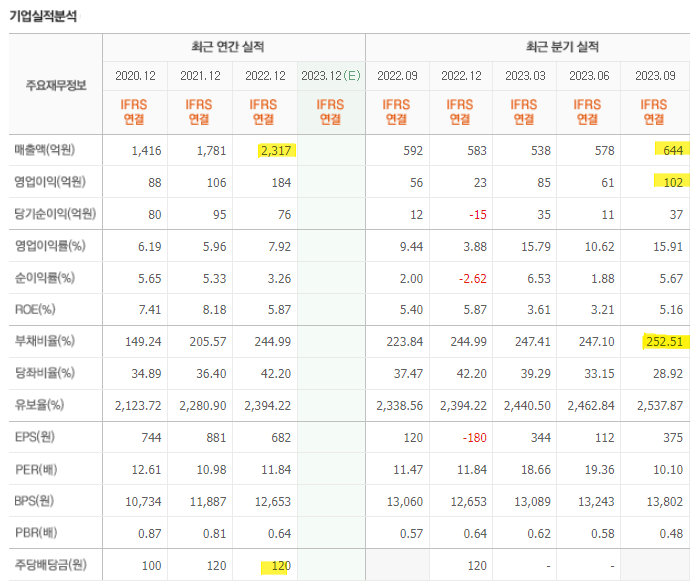This screenshot has height=581, width=690.
Task: Click the highlighted quarterly revenue 644
Action: click(673, 151)
